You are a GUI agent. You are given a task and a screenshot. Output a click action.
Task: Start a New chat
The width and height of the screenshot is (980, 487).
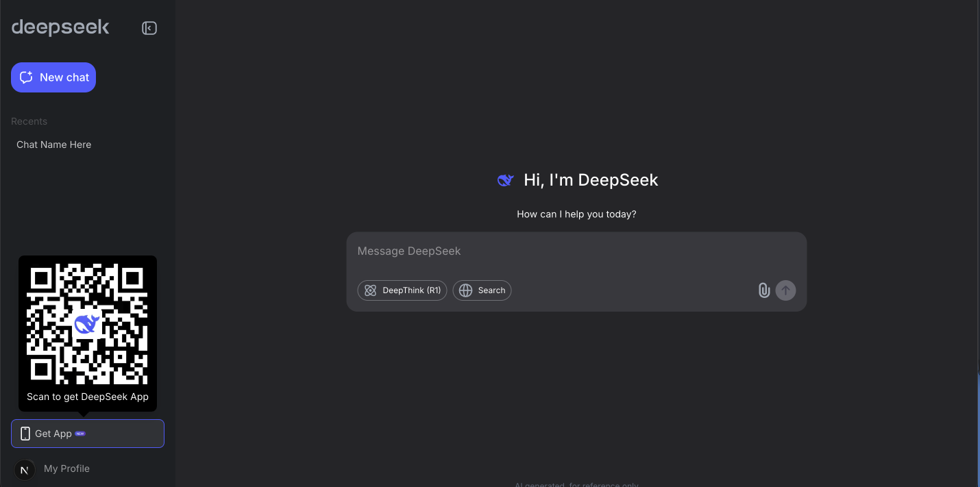(53, 77)
